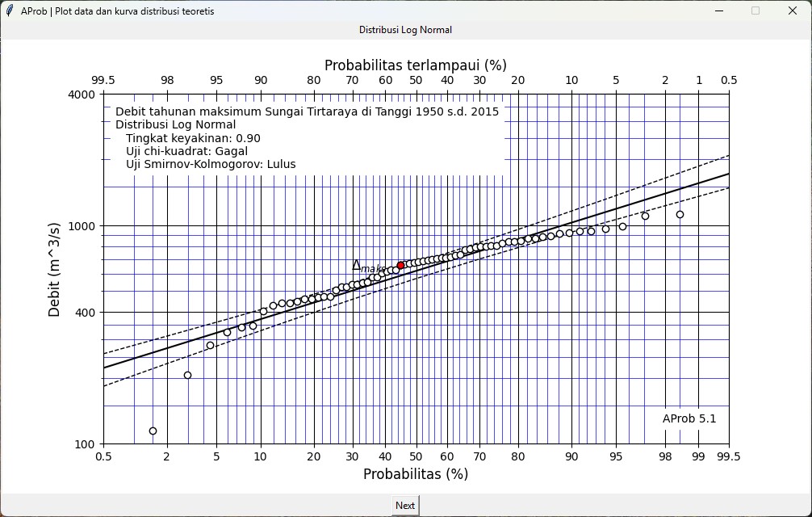Click the Next button
The height and width of the screenshot is (517, 812).
(x=405, y=506)
